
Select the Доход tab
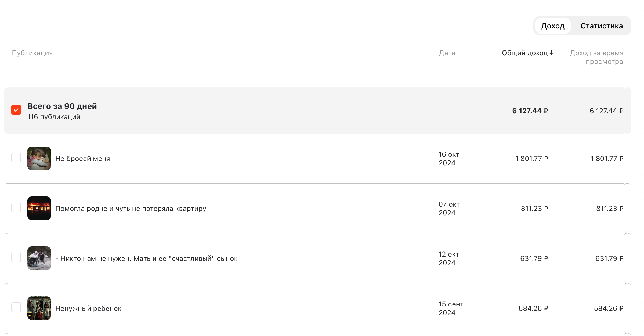tap(553, 26)
